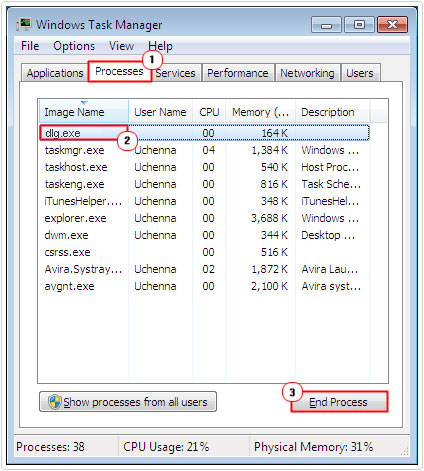Click the resize grip in status bar corner

tap(404, 451)
